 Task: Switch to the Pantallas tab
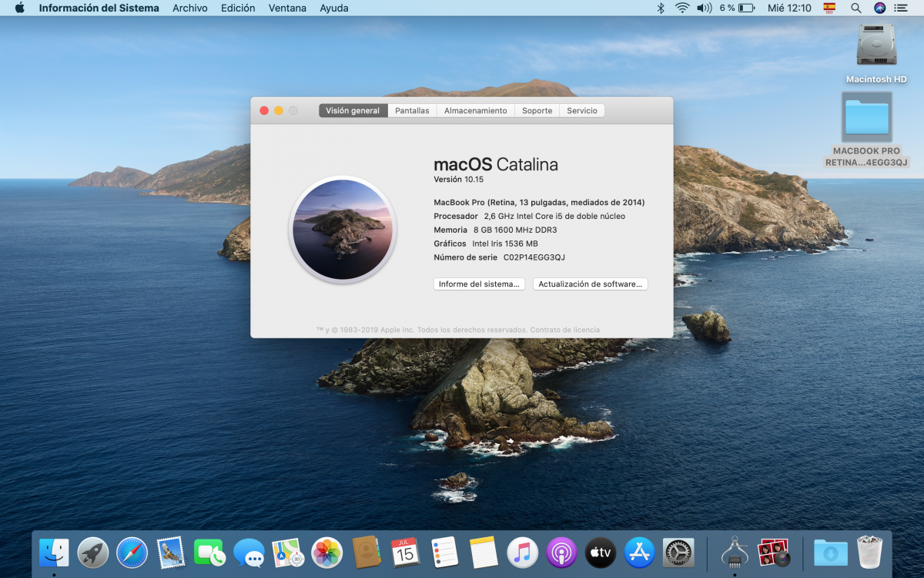412,111
